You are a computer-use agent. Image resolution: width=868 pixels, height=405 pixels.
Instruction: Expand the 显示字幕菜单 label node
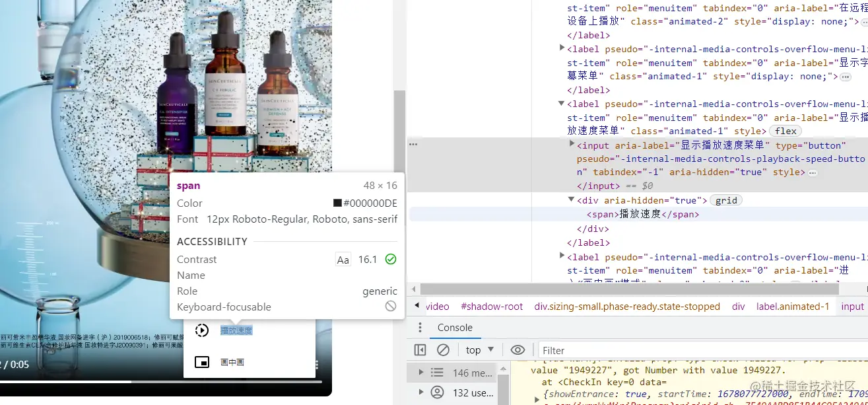click(562, 48)
